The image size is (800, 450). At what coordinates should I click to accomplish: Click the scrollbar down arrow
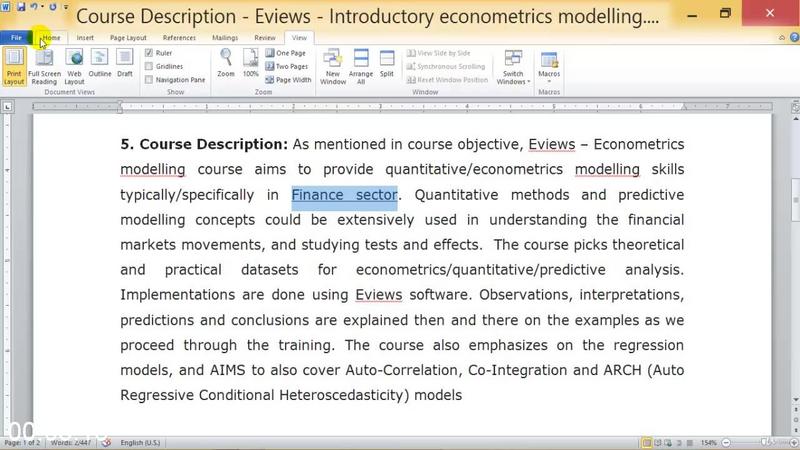click(795, 399)
